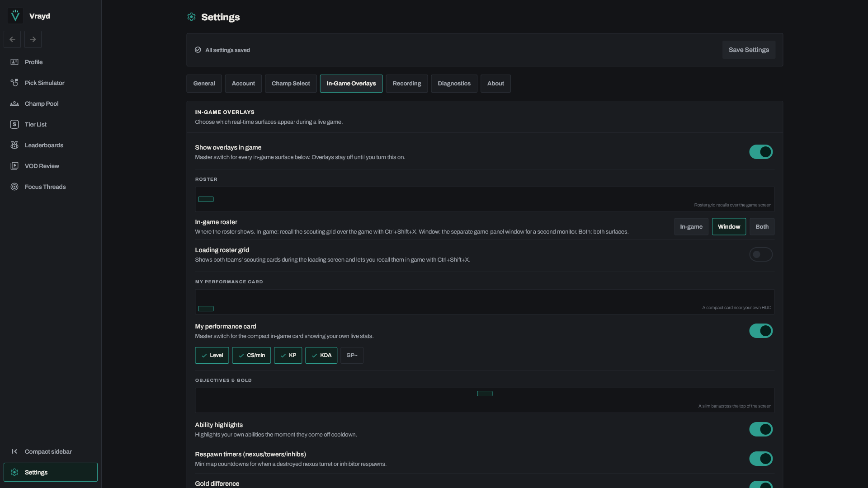This screenshot has width=868, height=488.
Task: Click Compact sidebar label
Action: pos(48,451)
